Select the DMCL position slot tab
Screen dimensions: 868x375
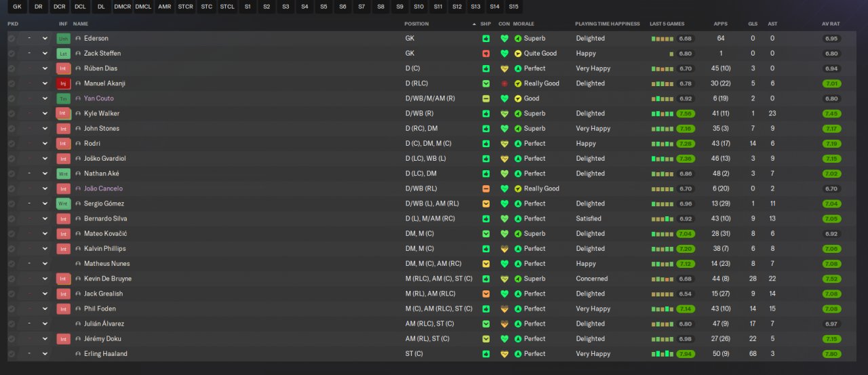pos(143,7)
